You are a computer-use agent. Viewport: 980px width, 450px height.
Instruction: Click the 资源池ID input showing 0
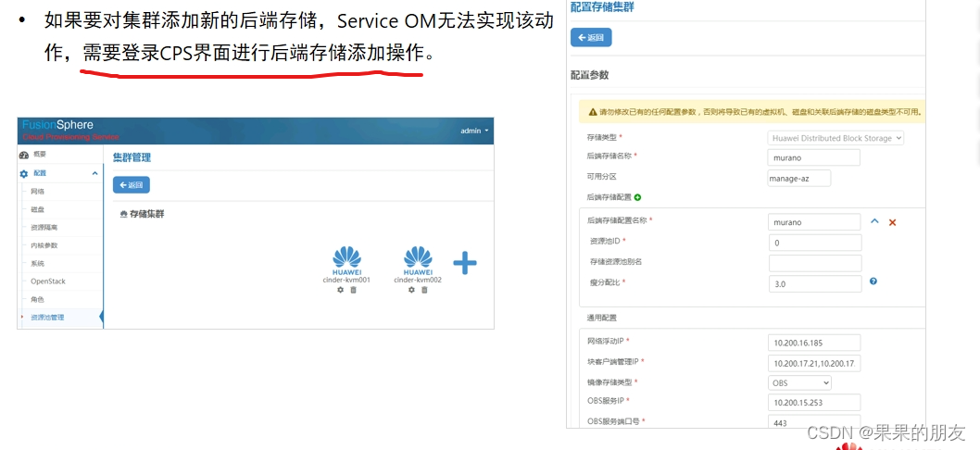click(815, 243)
